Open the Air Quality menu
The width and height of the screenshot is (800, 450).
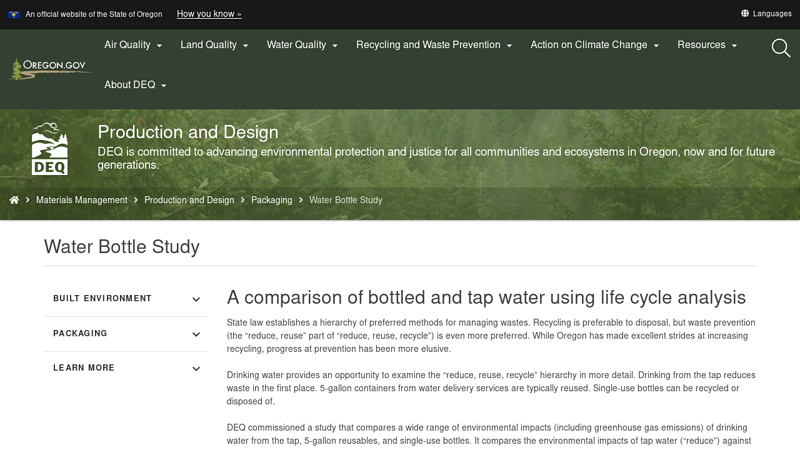[x=133, y=45]
